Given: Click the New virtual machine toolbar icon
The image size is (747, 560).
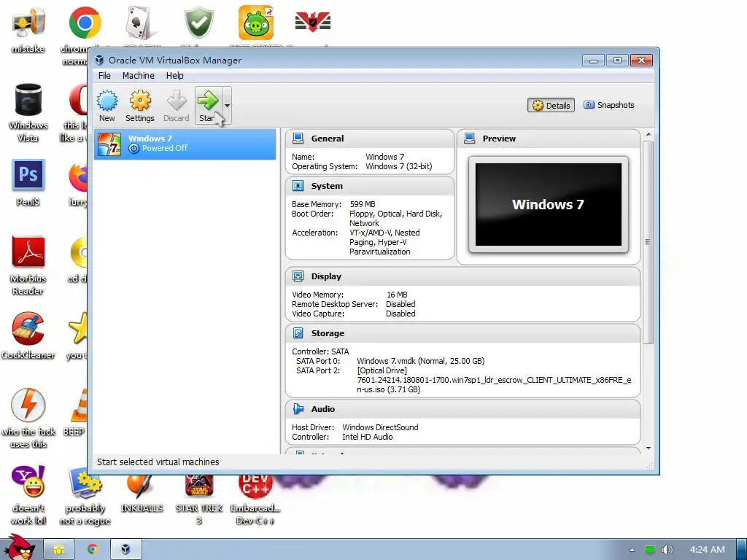Looking at the screenshot, I should point(107,106).
